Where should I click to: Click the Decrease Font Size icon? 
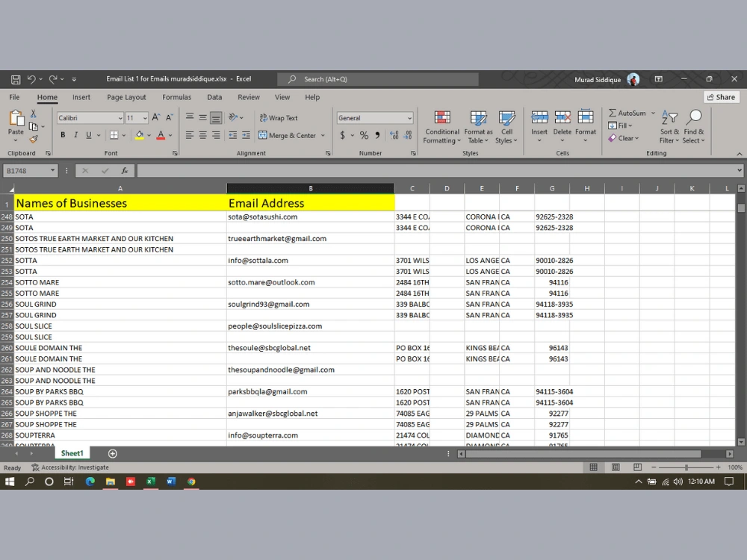[169, 118]
